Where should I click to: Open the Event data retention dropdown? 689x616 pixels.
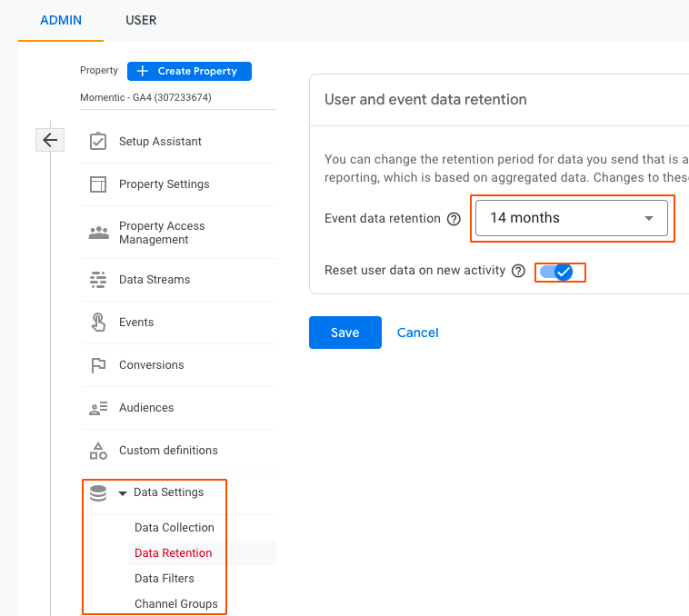pos(572,218)
